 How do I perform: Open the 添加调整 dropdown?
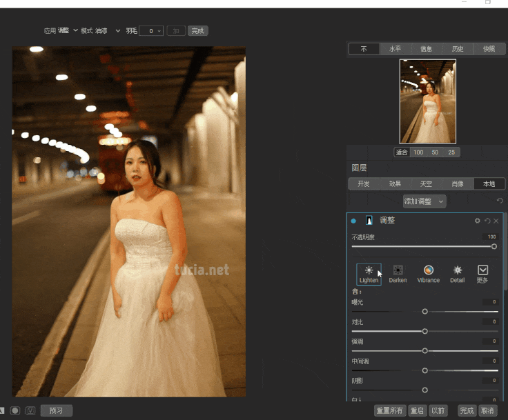424,201
